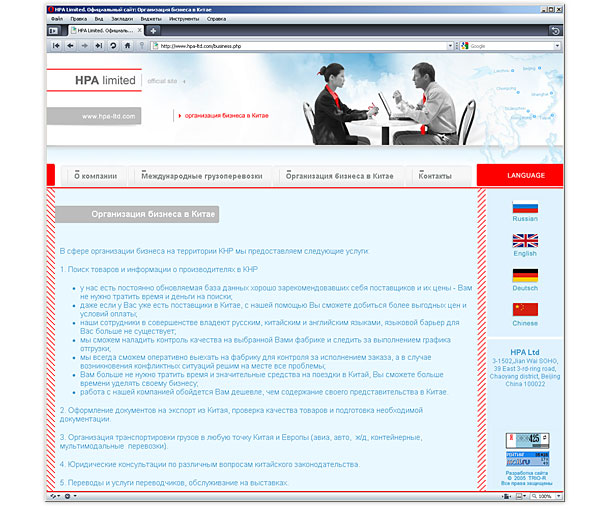Toggle the Opera side panel button
This screenshot has height=510, width=610.
54,31
